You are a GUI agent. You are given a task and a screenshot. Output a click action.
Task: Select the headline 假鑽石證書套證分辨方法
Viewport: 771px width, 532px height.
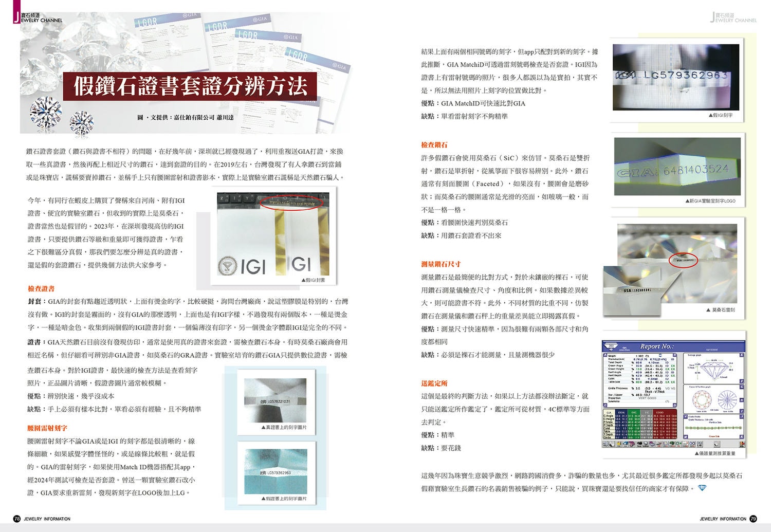[x=191, y=86]
